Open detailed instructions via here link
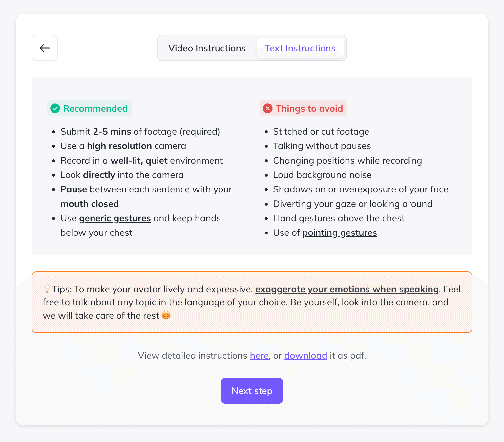This screenshot has height=442, width=504. [x=259, y=356]
